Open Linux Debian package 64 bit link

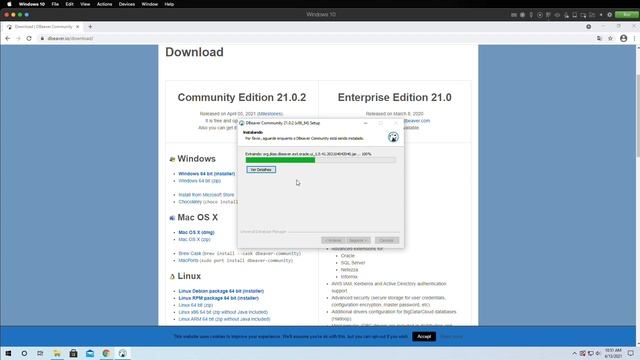221,291
